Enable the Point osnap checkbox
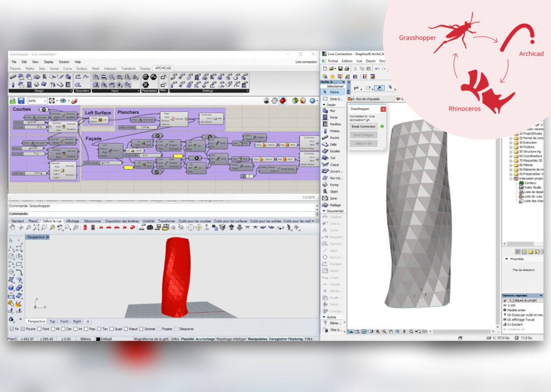The width and height of the screenshot is (551, 392). pos(39,329)
